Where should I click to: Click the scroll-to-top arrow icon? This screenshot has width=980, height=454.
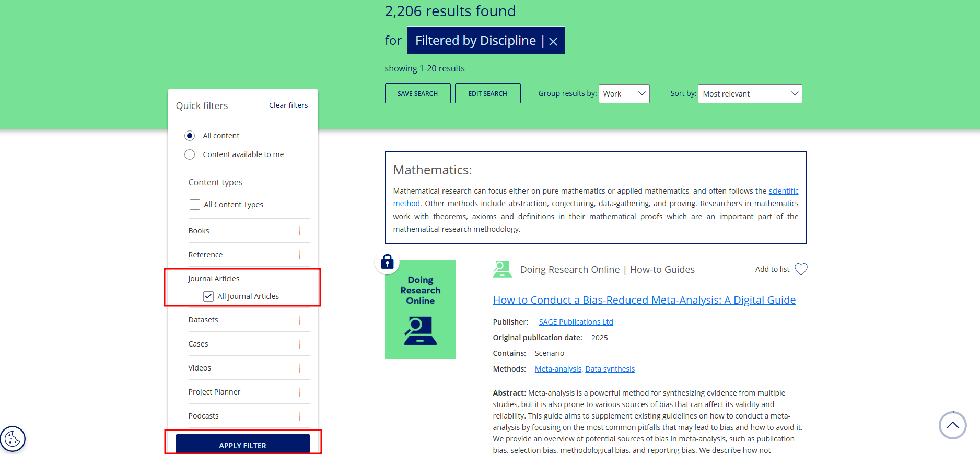tap(952, 425)
